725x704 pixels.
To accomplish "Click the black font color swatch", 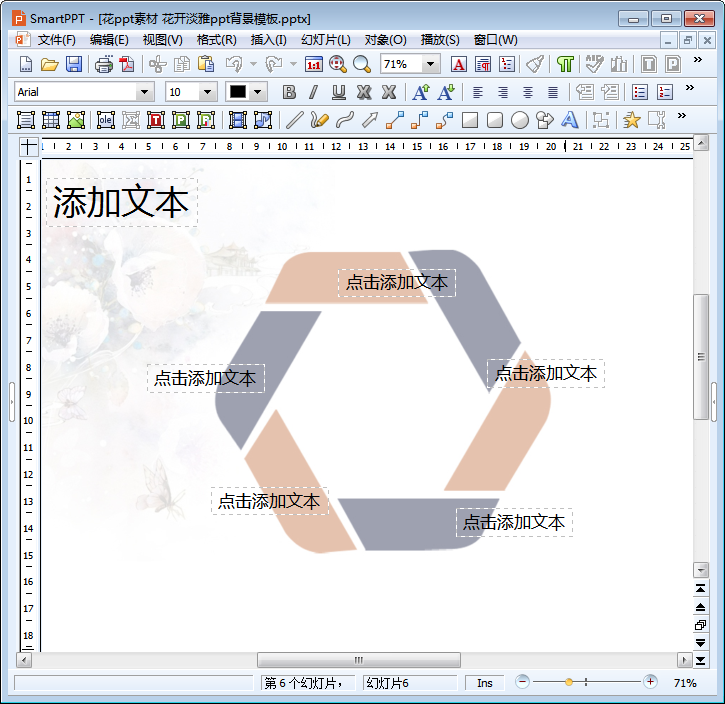I will click(x=238, y=92).
